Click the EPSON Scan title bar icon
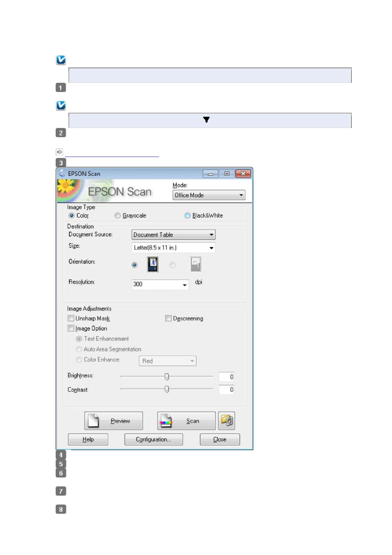This screenshot has height=555, width=392. pos(62,173)
